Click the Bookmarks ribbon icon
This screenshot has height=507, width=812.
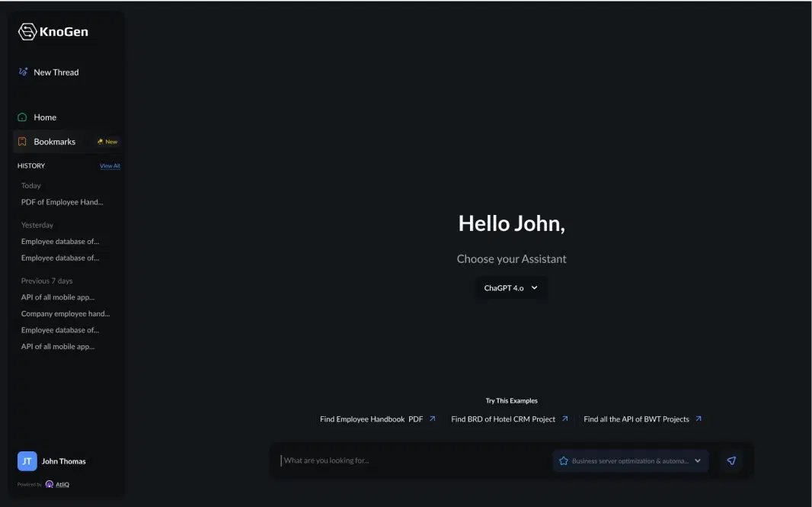[22, 142]
